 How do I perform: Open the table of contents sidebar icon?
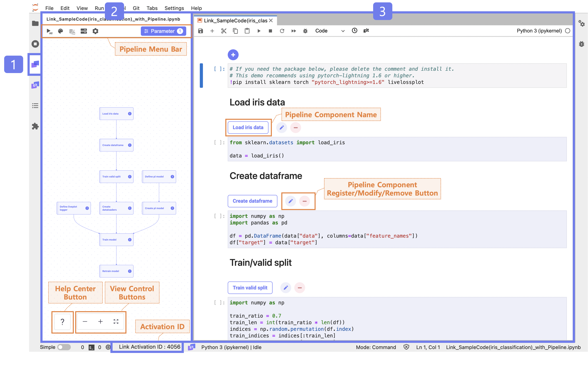click(35, 106)
